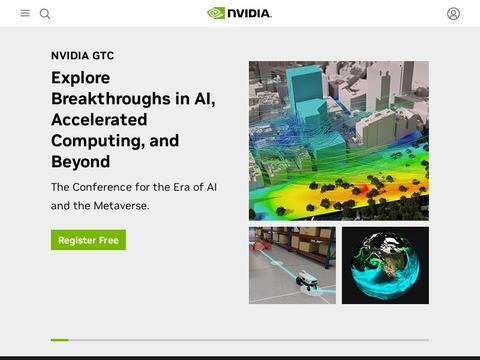Click the Conference for the Era subtitle
The width and height of the screenshot is (480, 360).
pyautogui.click(x=134, y=196)
